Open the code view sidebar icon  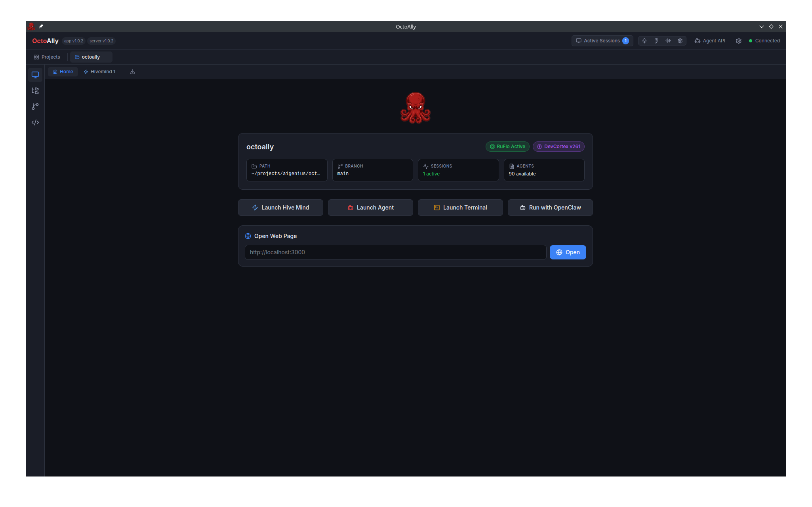(x=35, y=122)
